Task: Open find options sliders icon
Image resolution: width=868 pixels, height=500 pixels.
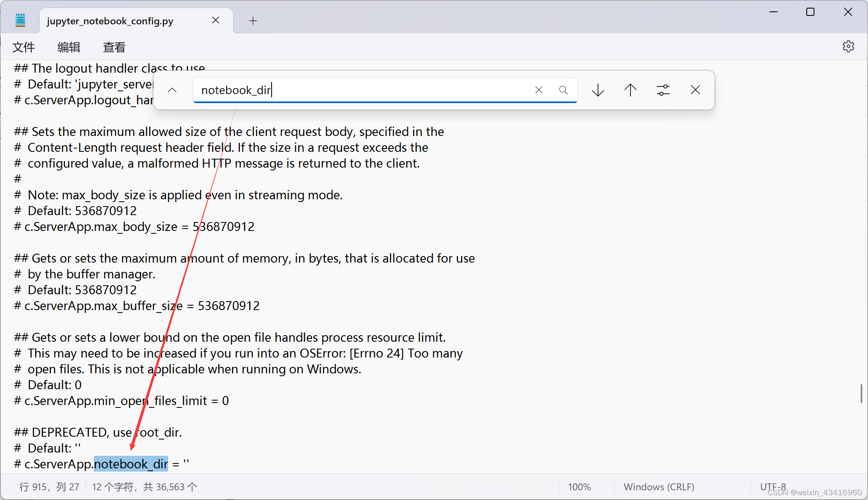Action: [663, 90]
